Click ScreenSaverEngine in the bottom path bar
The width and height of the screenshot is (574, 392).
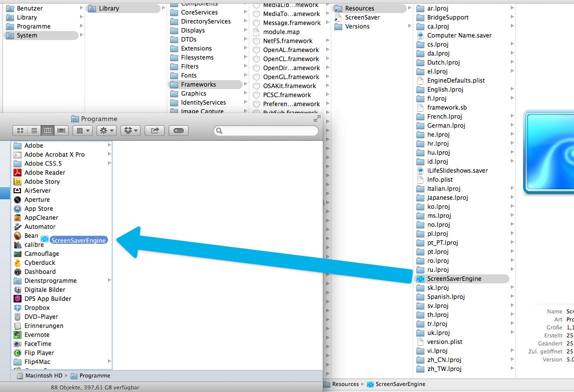pyautogui.click(x=396, y=384)
